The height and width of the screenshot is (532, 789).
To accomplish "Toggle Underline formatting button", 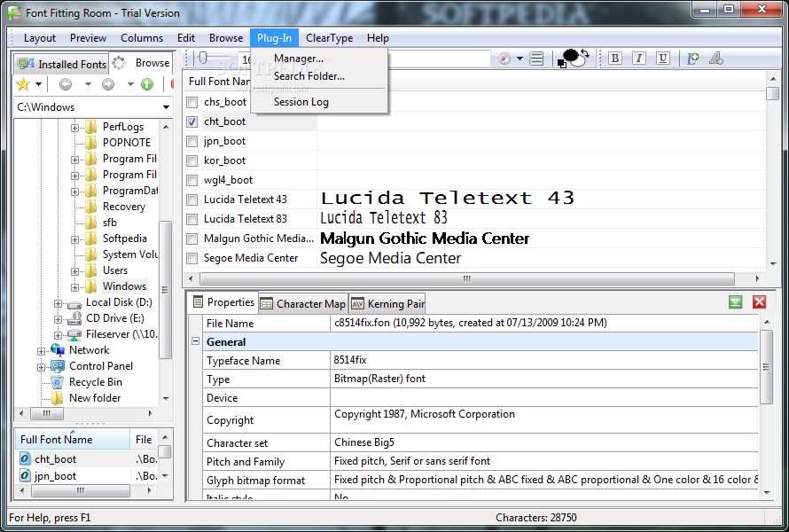I will pyautogui.click(x=663, y=59).
